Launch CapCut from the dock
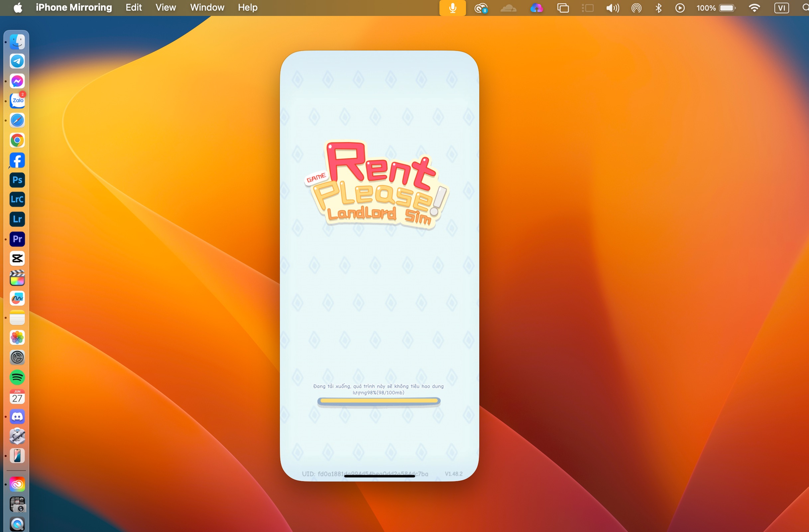The width and height of the screenshot is (809, 532). (x=17, y=258)
